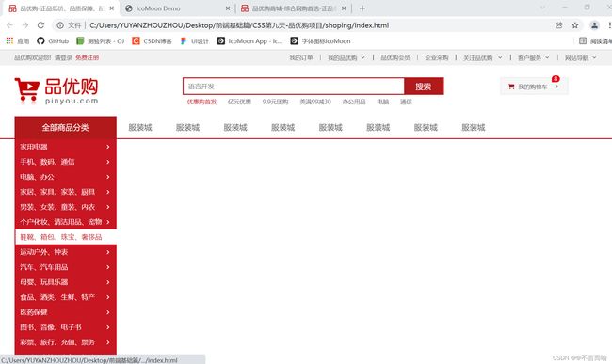Image resolution: width=612 pixels, height=364 pixels.
Task: Click the red 搜索 search button
Action: (x=424, y=87)
